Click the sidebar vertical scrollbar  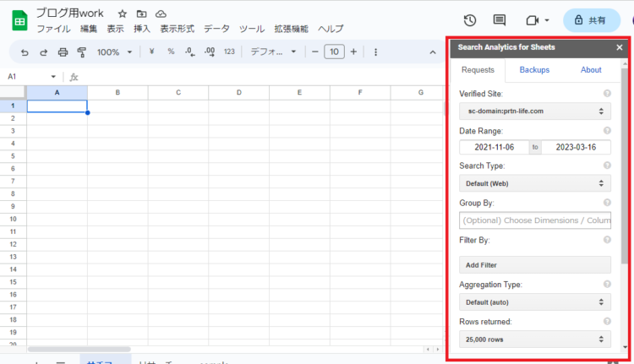tap(625, 166)
